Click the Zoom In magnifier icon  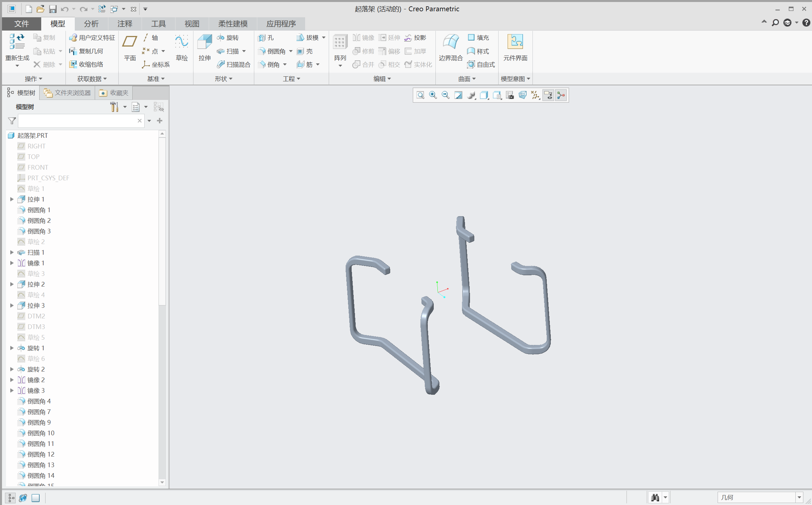click(x=433, y=96)
